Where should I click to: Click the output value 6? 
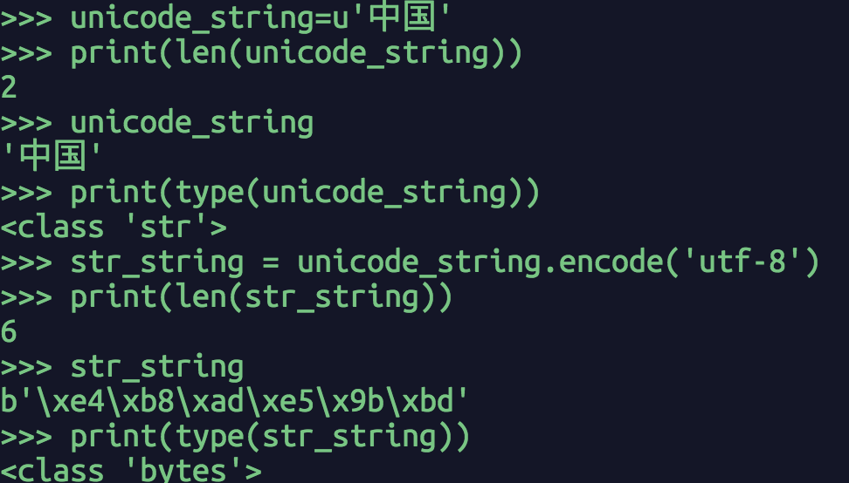(9, 331)
